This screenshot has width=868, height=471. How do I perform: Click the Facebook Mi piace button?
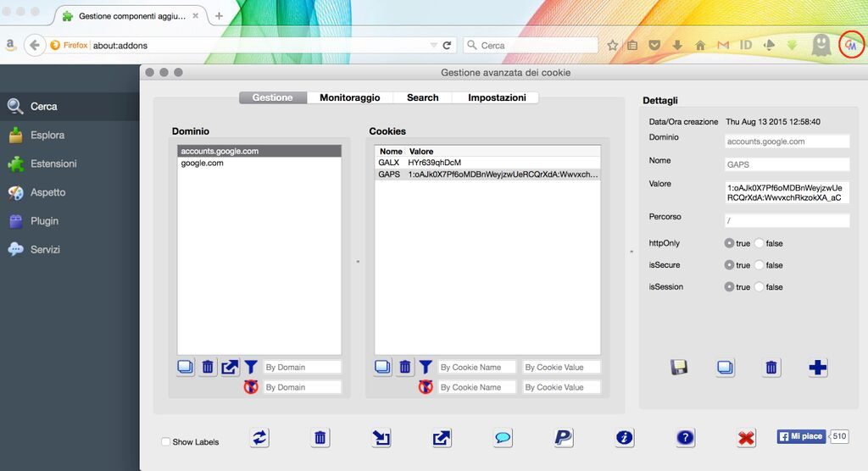click(801, 436)
